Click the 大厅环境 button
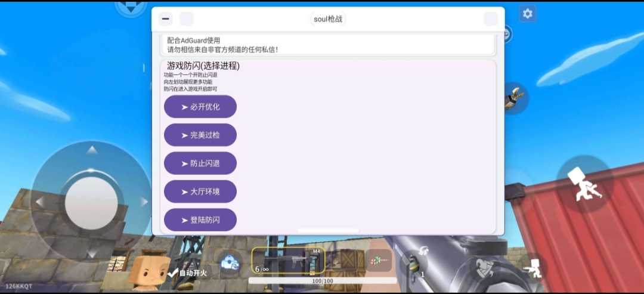 click(x=200, y=192)
